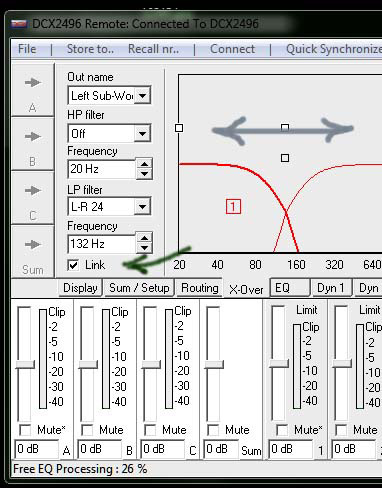This screenshot has height=488, width=382.
Task: Click output 2 gain slider thumb
Action: coord(342,363)
